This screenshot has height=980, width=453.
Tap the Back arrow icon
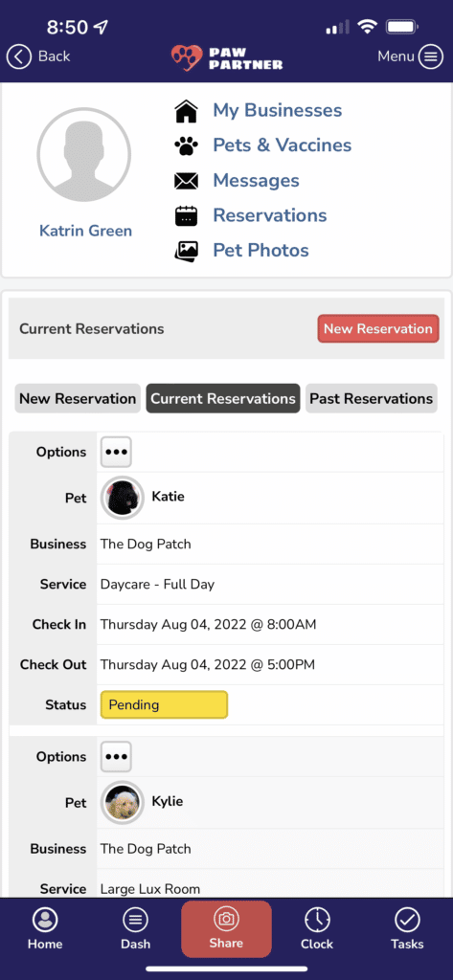[19, 56]
